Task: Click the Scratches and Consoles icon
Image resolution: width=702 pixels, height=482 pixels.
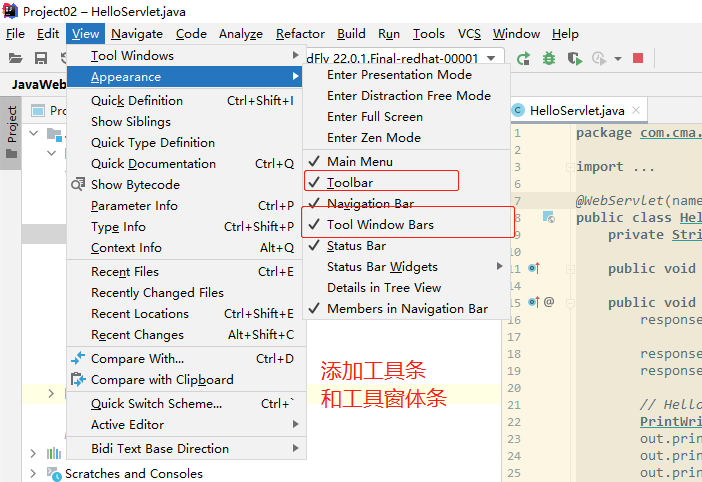Action: (x=54, y=474)
